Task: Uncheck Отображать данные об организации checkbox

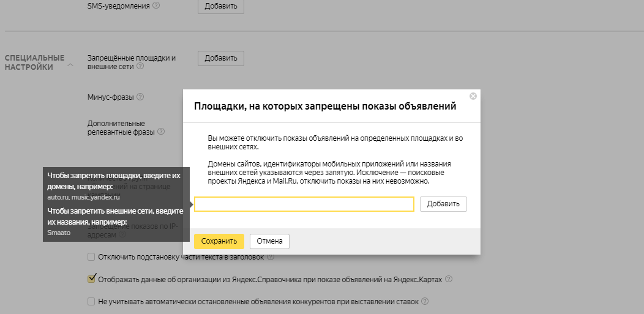Action: pyautogui.click(x=91, y=279)
